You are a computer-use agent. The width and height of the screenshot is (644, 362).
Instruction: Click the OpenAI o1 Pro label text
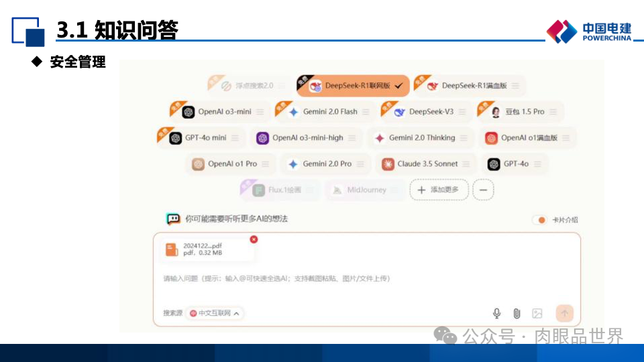[233, 164]
